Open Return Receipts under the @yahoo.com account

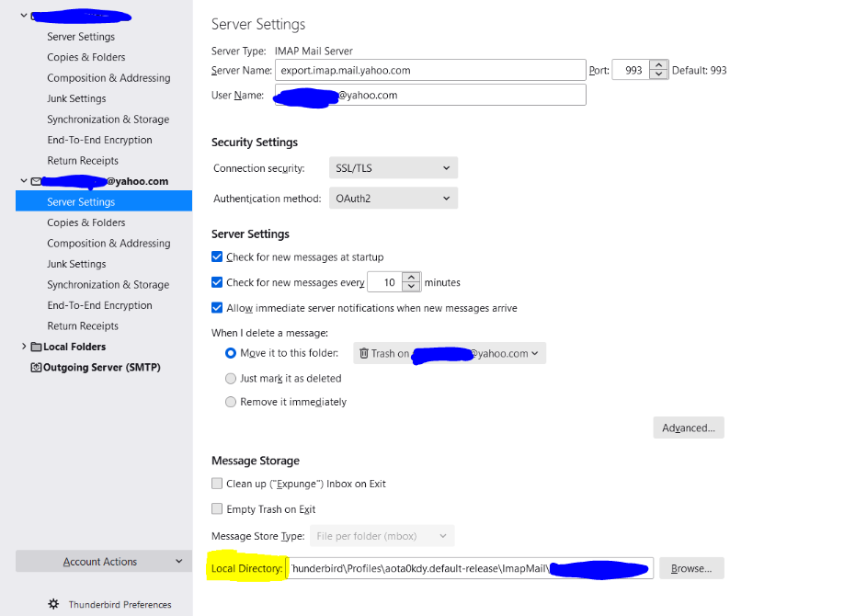coord(83,325)
